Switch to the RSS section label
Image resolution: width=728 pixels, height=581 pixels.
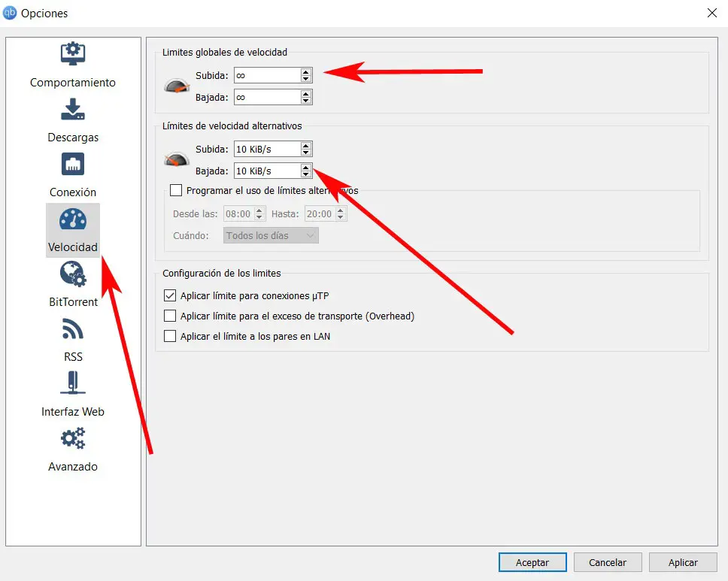73,357
